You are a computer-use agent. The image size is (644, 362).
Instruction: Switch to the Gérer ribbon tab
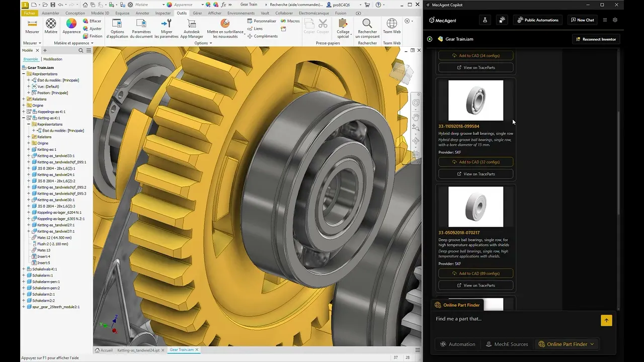tap(197, 13)
